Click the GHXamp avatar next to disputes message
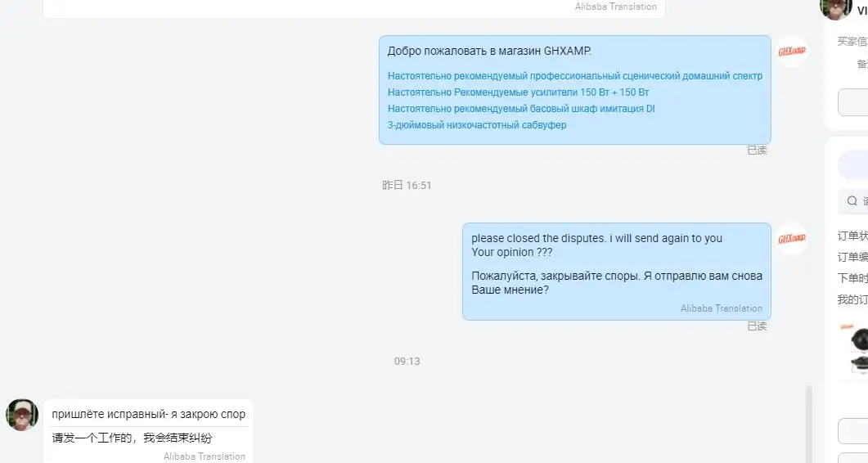Viewport: 868px width, 463px height. 792,239
